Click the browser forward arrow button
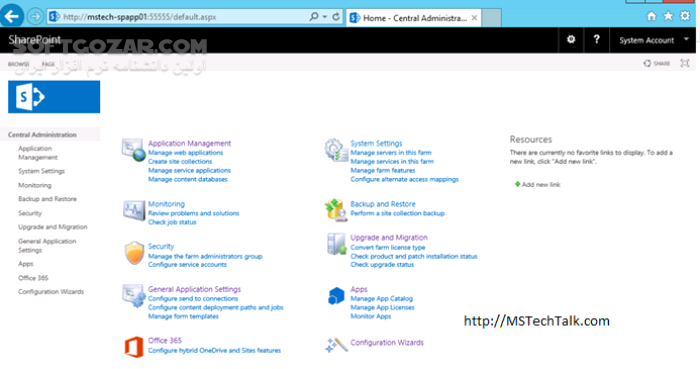The image size is (700, 369). coord(35,17)
